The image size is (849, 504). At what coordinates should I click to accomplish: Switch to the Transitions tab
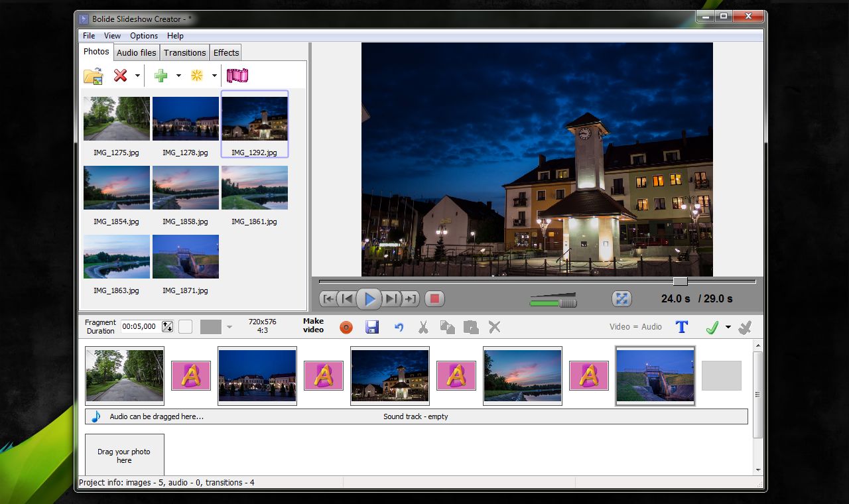click(184, 52)
